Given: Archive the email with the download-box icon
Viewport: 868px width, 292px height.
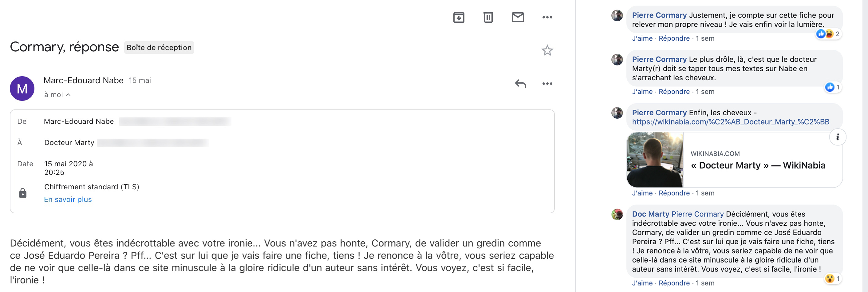Looking at the screenshot, I should pyautogui.click(x=459, y=17).
